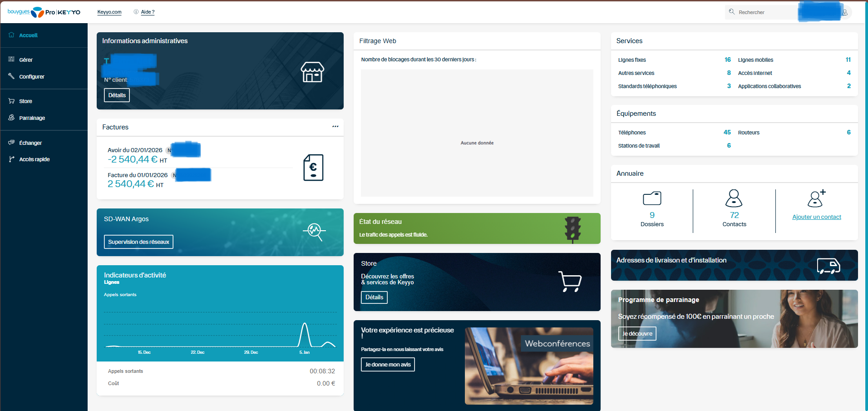Viewport: 868px width, 411px height.
Task: Open the Accès rapide sidebar item
Action: (34, 159)
